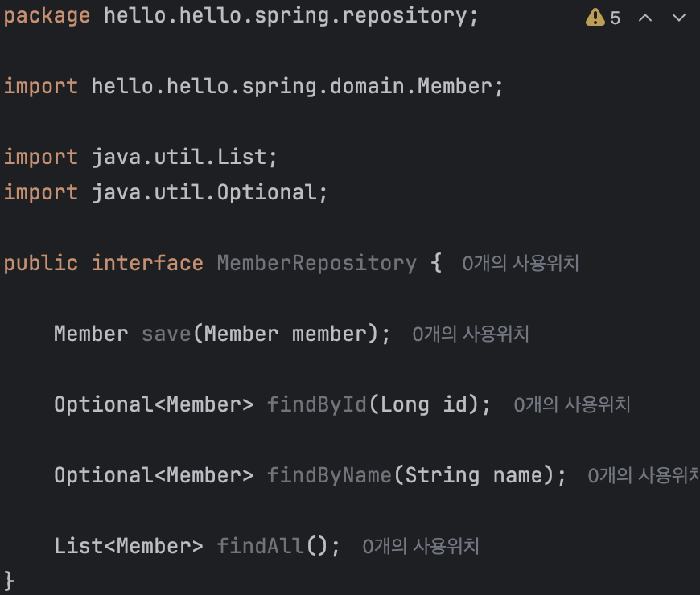Viewport: 700px width, 595px height.
Task: Open usages hint beside findAll method
Action: [421, 547]
